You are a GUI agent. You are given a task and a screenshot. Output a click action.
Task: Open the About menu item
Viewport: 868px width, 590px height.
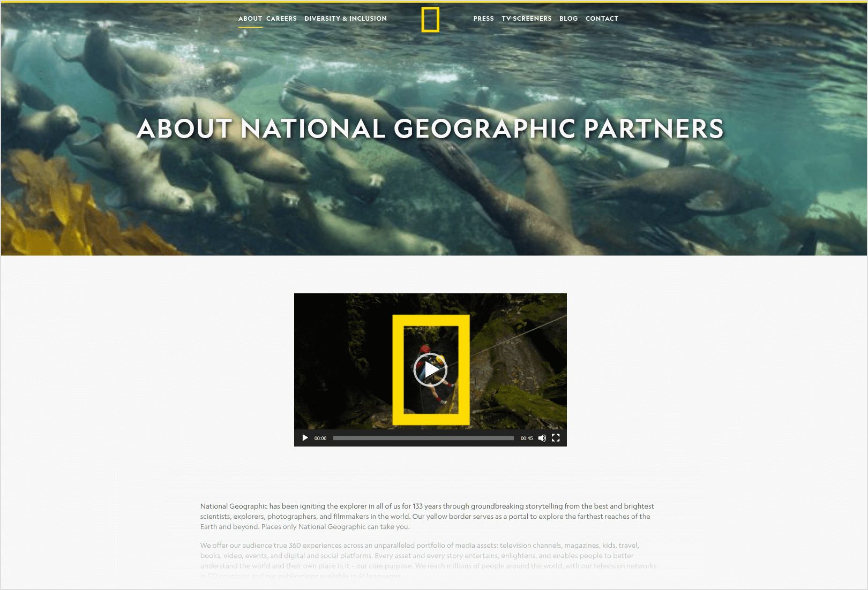(250, 18)
